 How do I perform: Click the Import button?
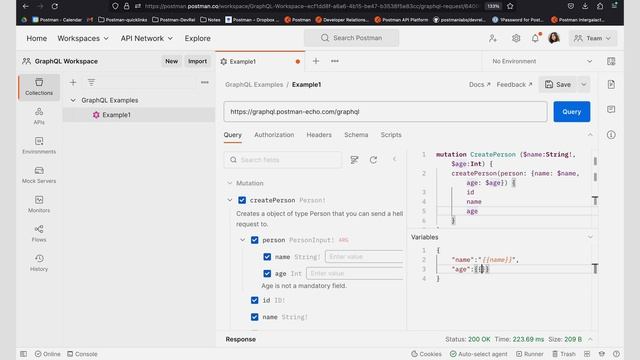tap(198, 61)
